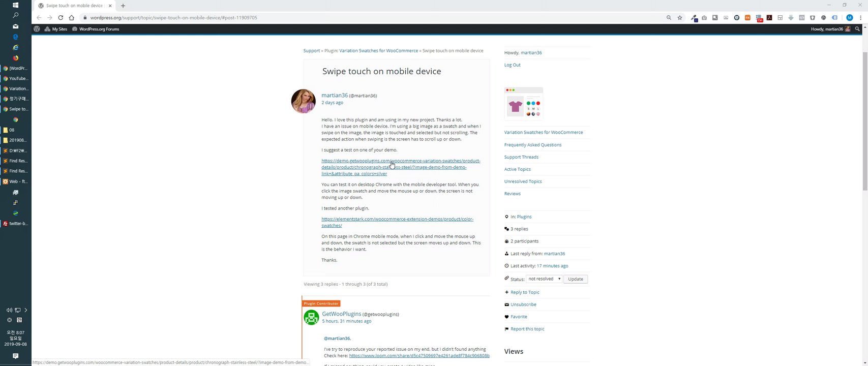Click the browser address bar URL

pos(173,17)
